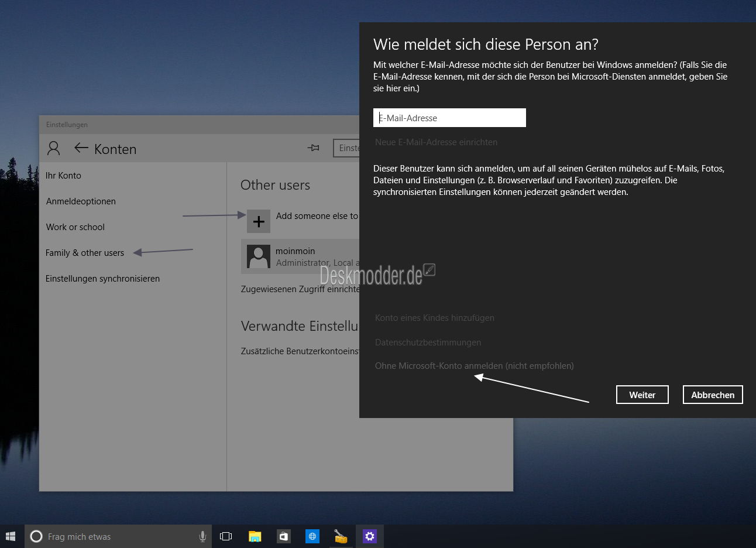Click the back arrow next to Konten
This screenshot has height=548, width=756.
click(81, 149)
